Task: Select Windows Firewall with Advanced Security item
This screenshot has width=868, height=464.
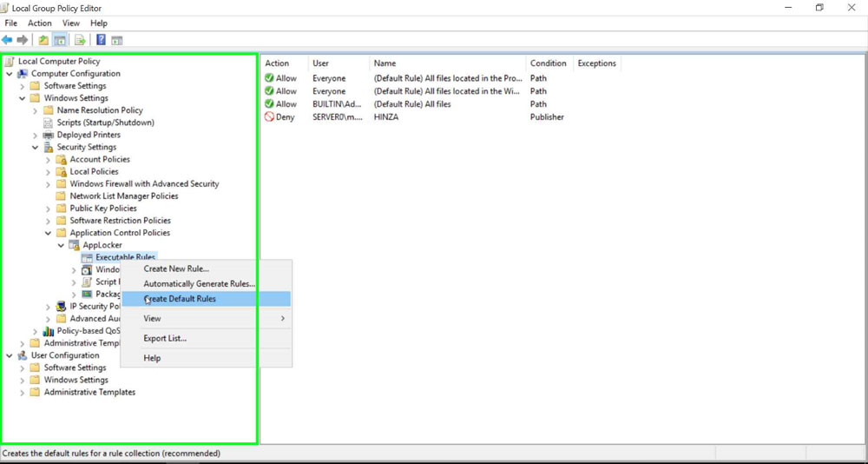Action: click(144, 184)
